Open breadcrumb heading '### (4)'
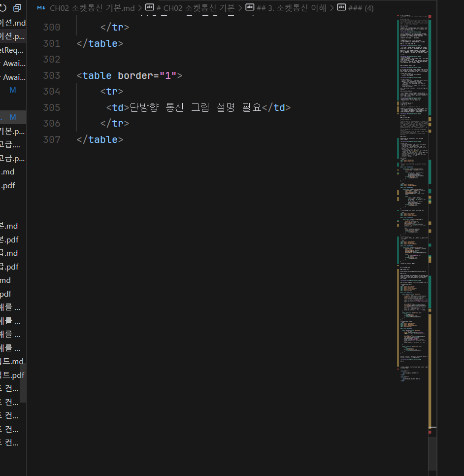This screenshot has height=476, width=464. click(x=361, y=8)
